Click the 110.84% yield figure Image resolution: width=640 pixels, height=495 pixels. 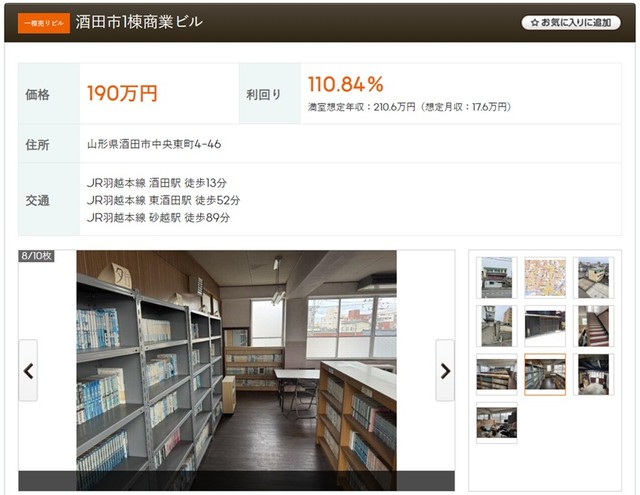tap(346, 84)
